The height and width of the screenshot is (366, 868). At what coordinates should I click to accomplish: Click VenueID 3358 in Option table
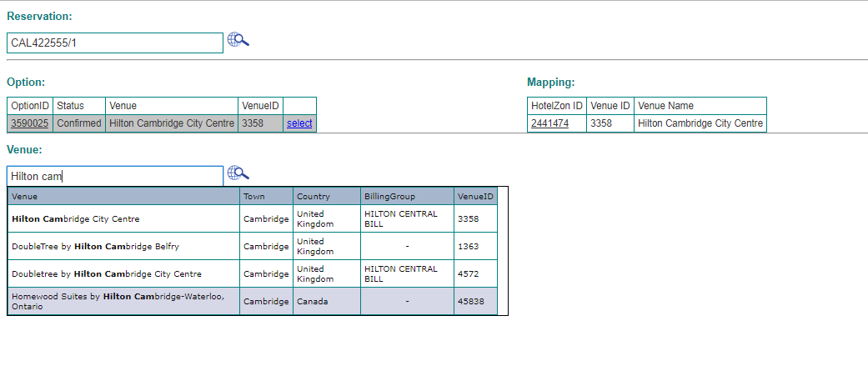click(x=261, y=123)
